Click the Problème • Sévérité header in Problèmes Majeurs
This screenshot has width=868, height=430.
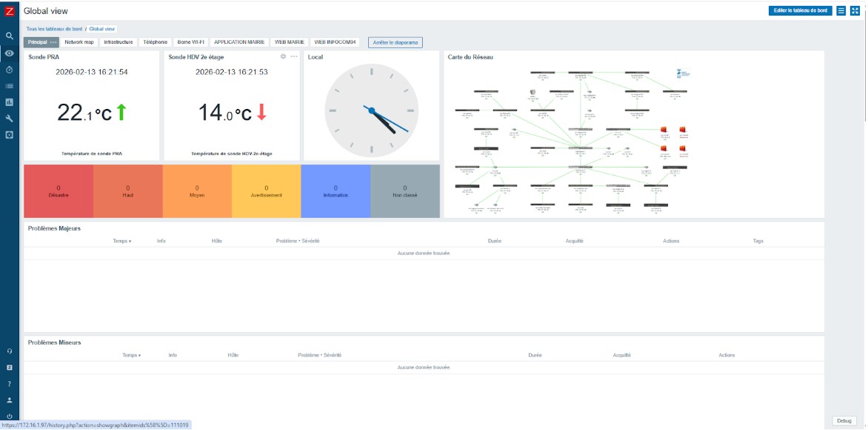click(x=298, y=241)
